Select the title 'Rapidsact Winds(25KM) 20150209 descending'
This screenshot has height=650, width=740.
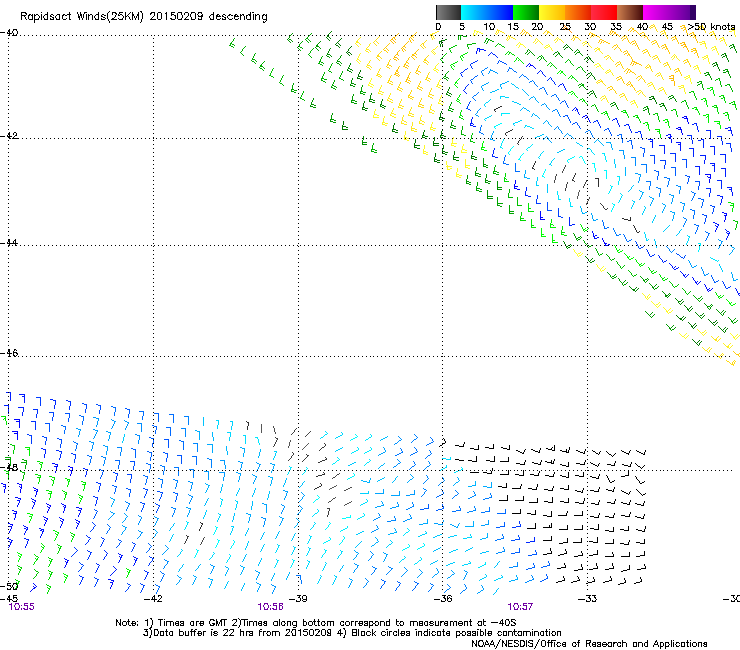[143, 17]
